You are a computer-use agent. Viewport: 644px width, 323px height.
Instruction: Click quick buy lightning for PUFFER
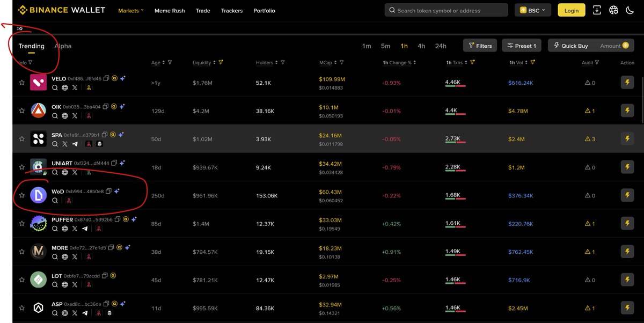coord(627,223)
